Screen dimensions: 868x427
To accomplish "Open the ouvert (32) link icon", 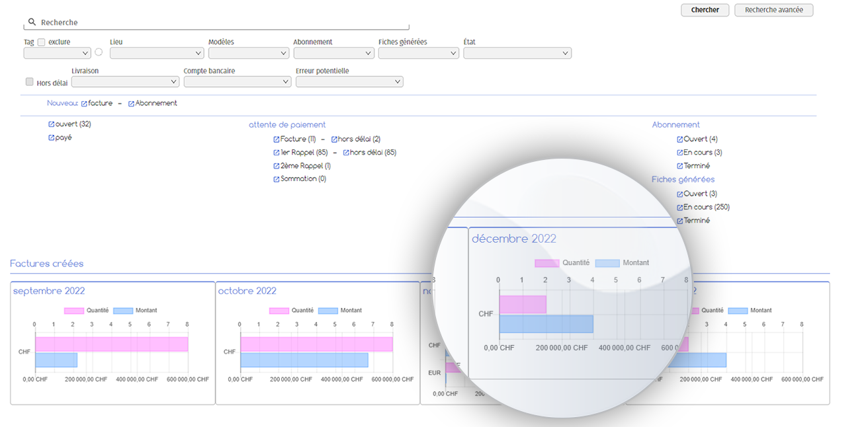I will pos(52,124).
